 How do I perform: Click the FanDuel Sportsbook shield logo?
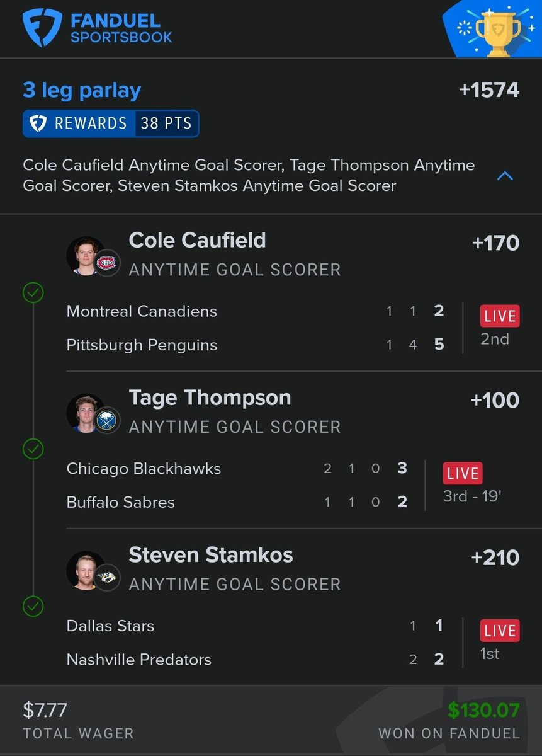(43, 26)
